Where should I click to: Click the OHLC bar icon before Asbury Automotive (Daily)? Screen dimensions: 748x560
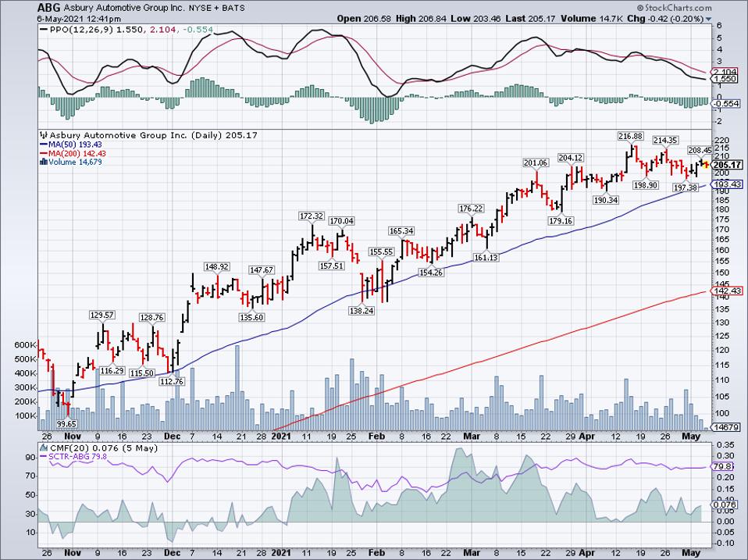(x=44, y=135)
